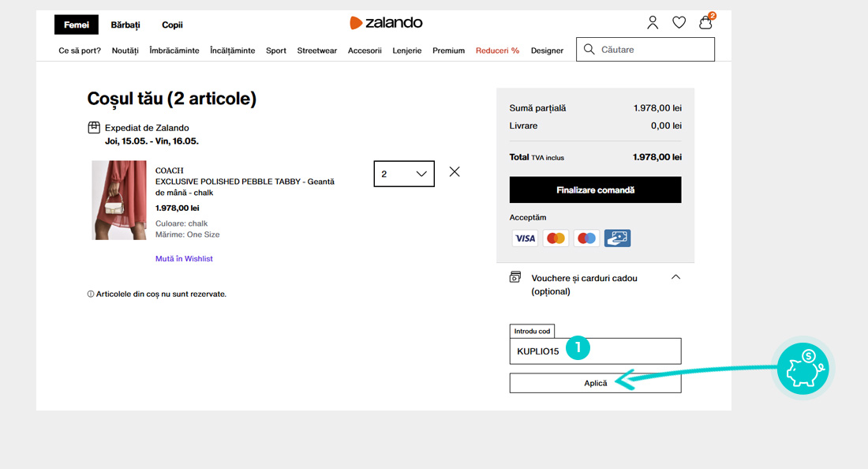Open the user account icon
The image size is (868, 469).
point(653,23)
